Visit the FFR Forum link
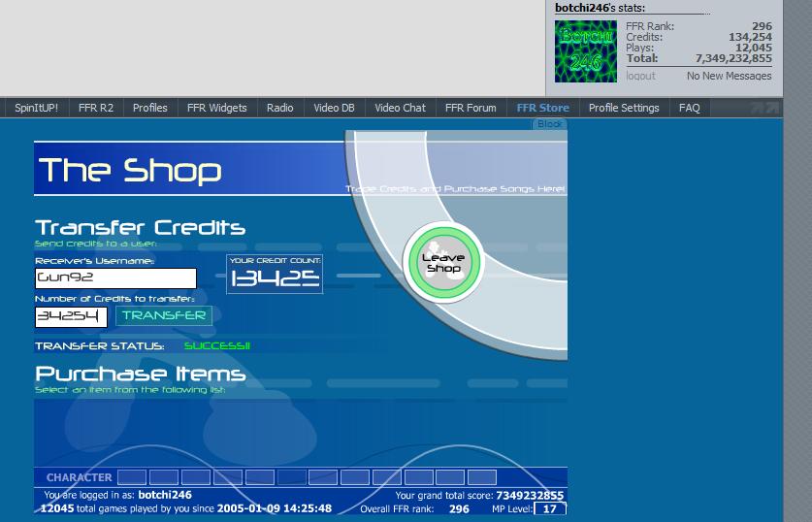This screenshot has height=522, width=812. 471,108
